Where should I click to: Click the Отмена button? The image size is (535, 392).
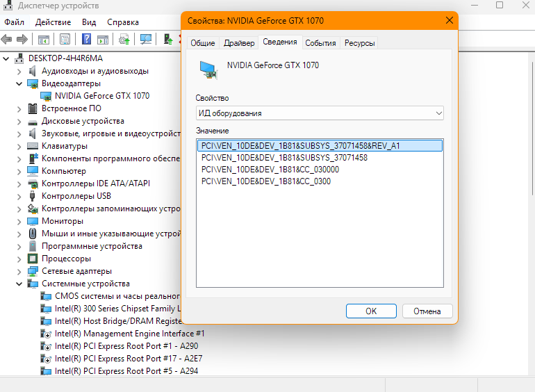click(x=427, y=311)
